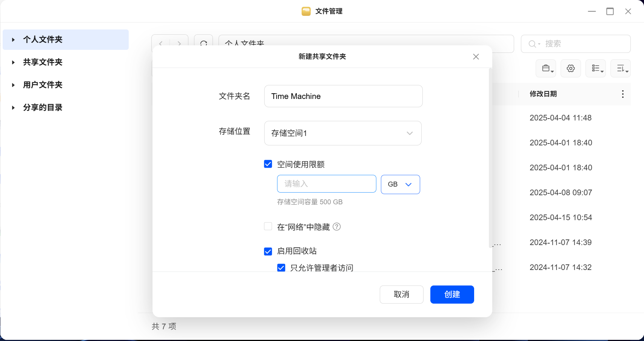Uncheck the 空间使用限额 checkbox
Screen dimensions: 644x341
(x=268, y=164)
